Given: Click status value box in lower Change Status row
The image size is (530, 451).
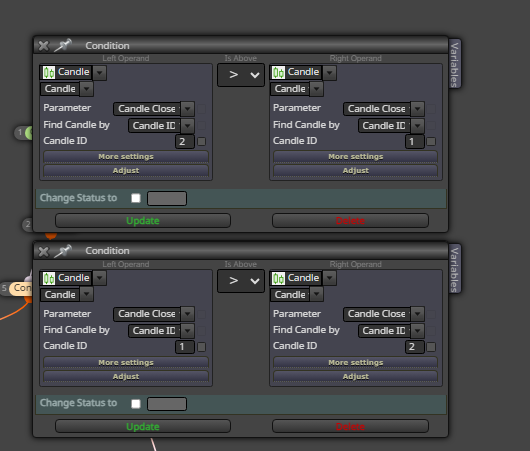Looking at the screenshot, I should (x=167, y=404).
